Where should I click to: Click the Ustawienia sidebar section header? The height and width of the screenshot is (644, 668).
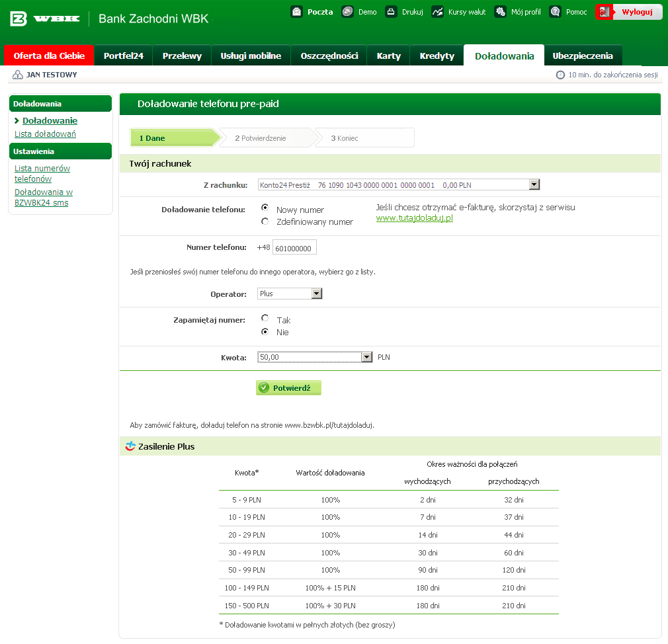60,151
